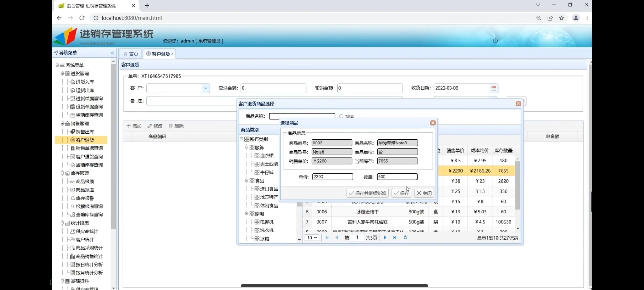Open the browser profile avatar icon
The image size is (644, 290).
click(576, 18)
